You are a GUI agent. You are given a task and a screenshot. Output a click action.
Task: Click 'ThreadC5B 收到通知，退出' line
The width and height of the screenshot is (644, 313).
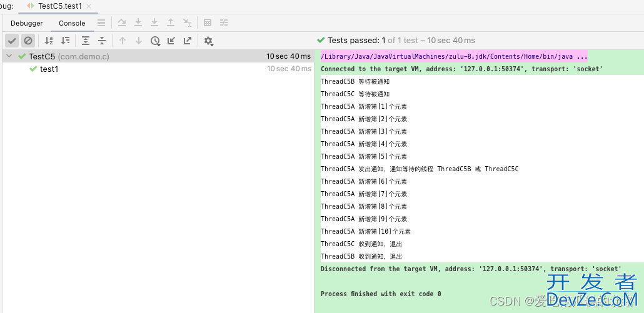coord(361,256)
